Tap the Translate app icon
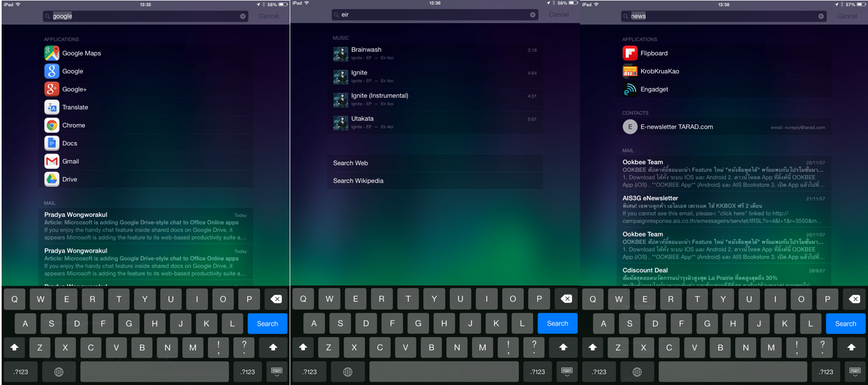 [52, 107]
